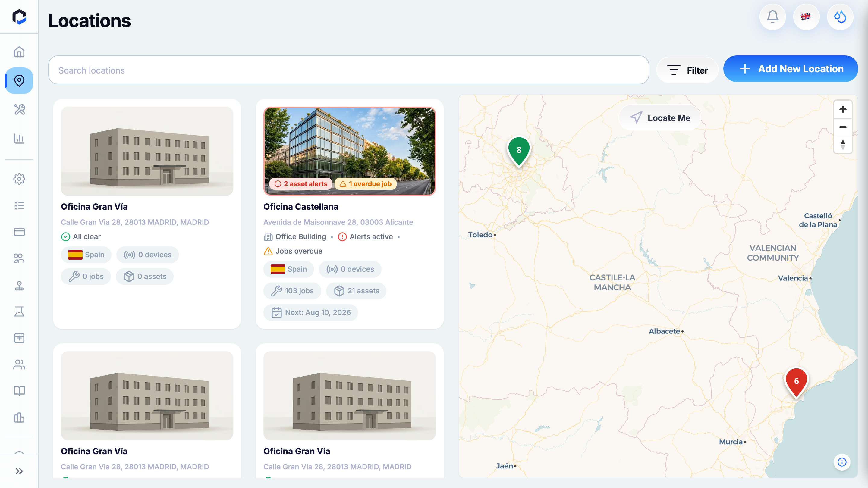Viewport: 868px width, 488px height.
Task: Open the calendar plus icon in sidebar
Action: pos(19,338)
